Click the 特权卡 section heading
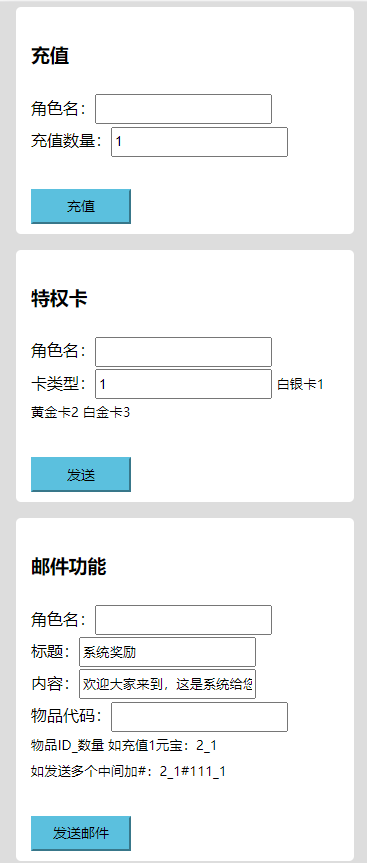The height and width of the screenshot is (863, 367). coord(59,299)
